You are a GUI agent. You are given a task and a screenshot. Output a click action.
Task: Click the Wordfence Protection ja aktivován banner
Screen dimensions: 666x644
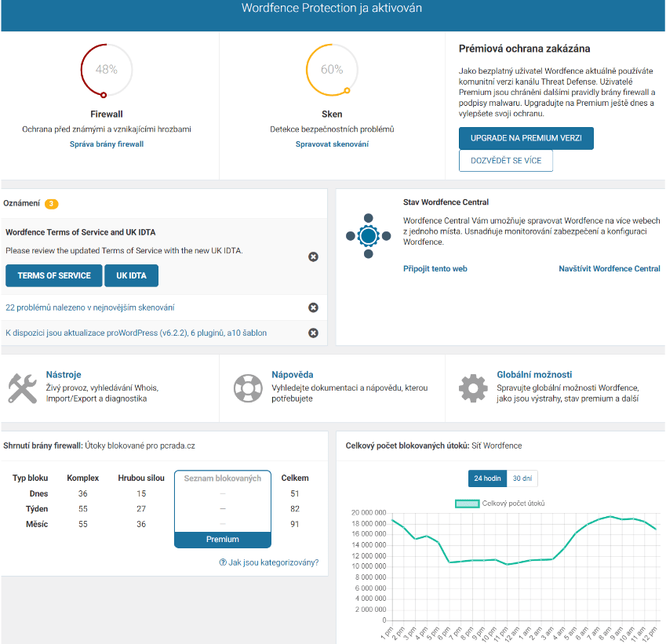pos(333,15)
